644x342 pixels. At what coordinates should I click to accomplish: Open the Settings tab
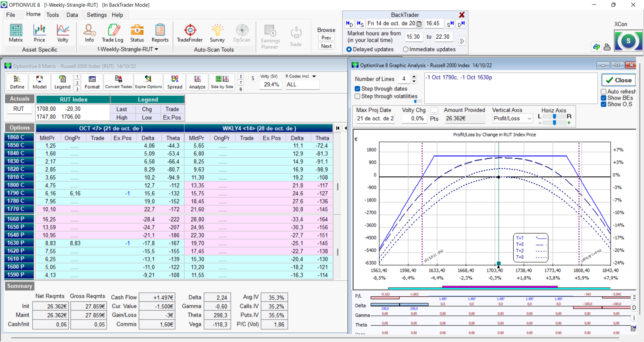[97, 15]
